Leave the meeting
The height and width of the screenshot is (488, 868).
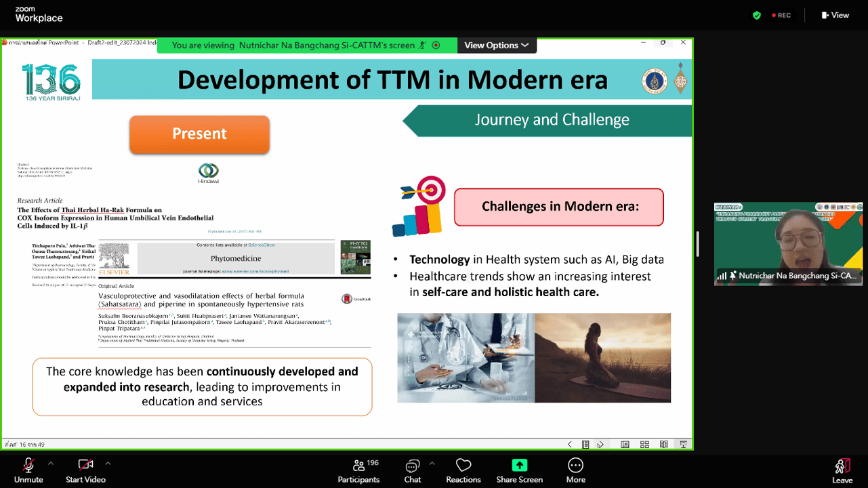(842, 470)
